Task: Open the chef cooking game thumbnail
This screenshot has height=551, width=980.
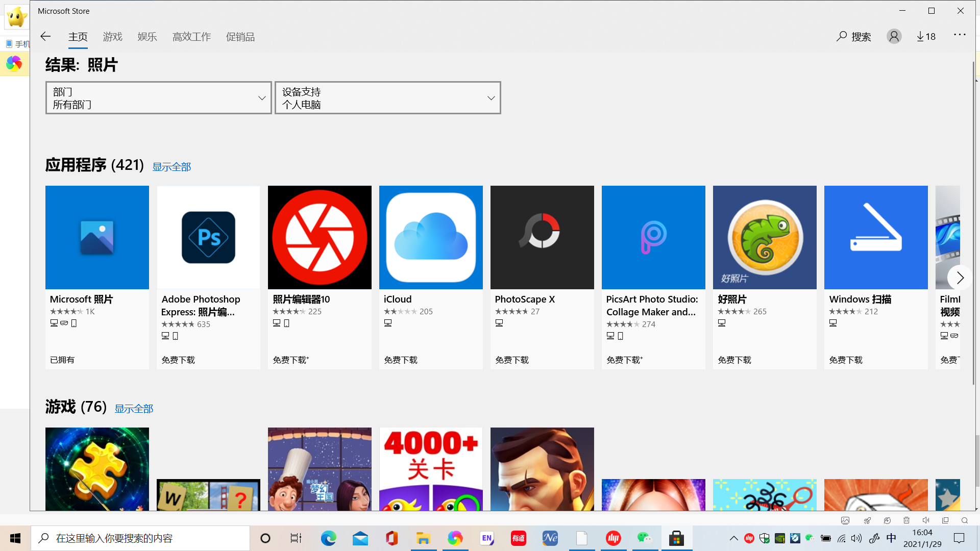Action: (320, 469)
